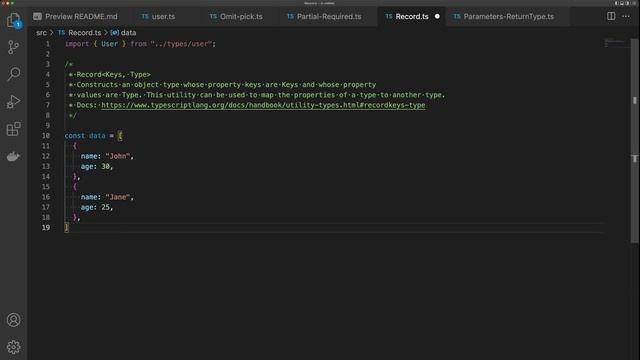Open the Accounts menu
This screenshot has width=640, height=360.
[13, 320]
